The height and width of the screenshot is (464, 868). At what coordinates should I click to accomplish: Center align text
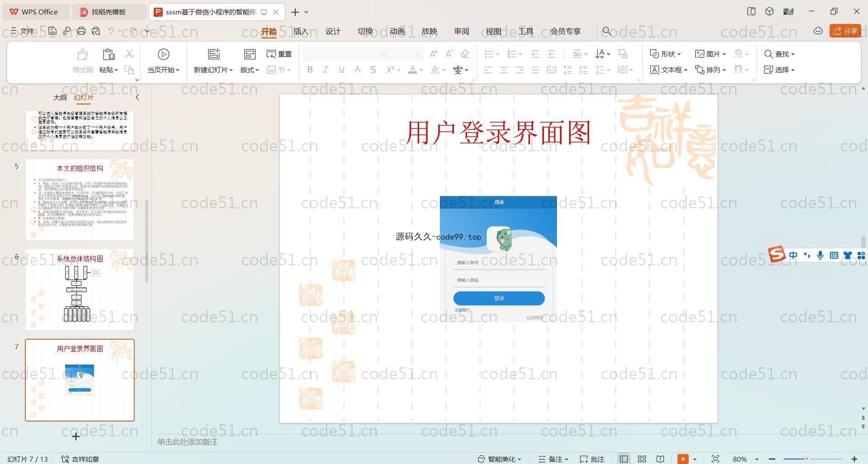504,70
